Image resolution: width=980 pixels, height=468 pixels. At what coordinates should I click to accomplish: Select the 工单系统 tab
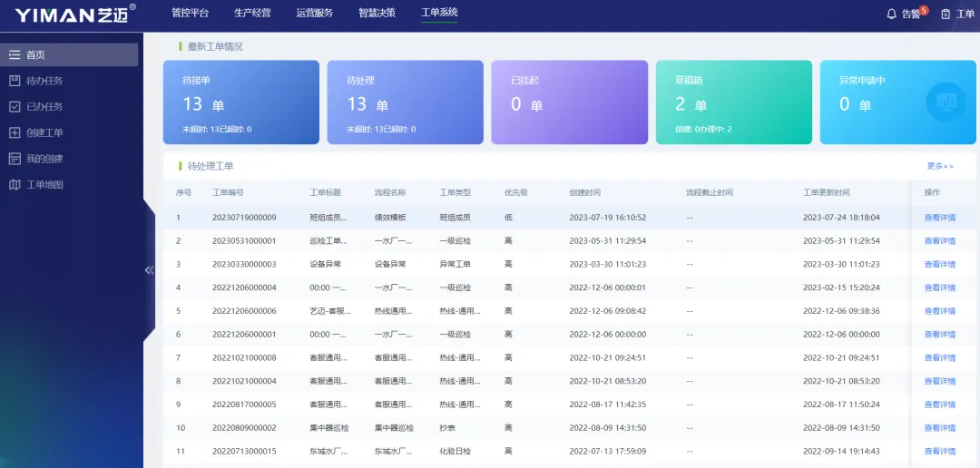(439, 13)
